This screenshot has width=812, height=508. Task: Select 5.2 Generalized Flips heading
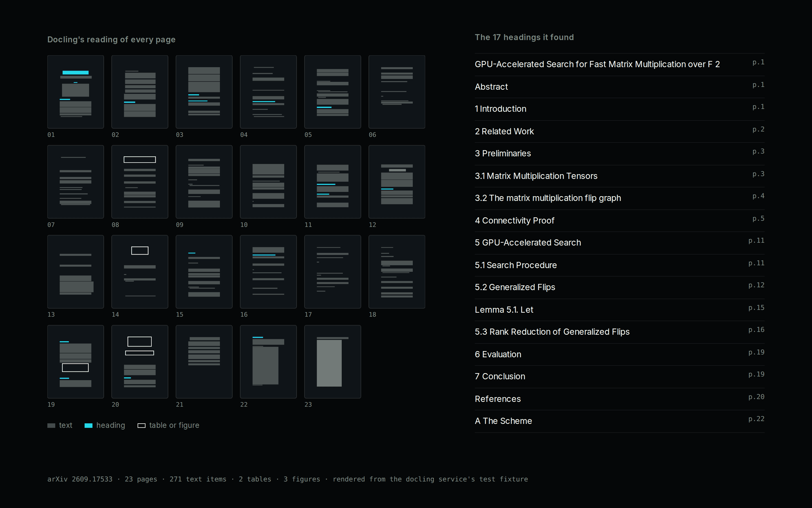coord(619,288)
